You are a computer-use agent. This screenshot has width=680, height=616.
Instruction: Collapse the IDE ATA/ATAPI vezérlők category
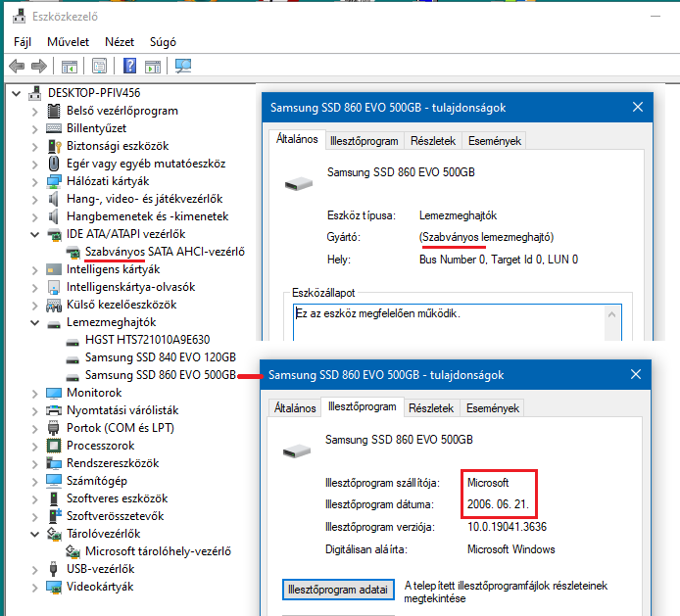[x=34, y=234]
